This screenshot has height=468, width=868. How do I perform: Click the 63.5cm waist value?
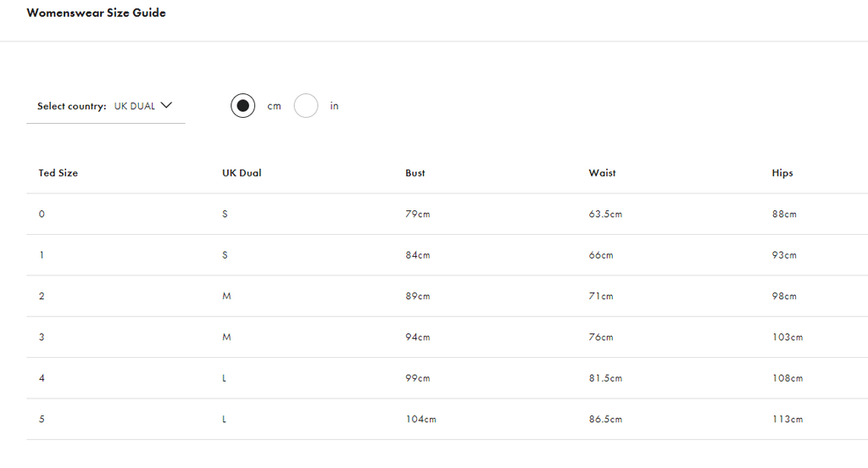tap(605, 214)
